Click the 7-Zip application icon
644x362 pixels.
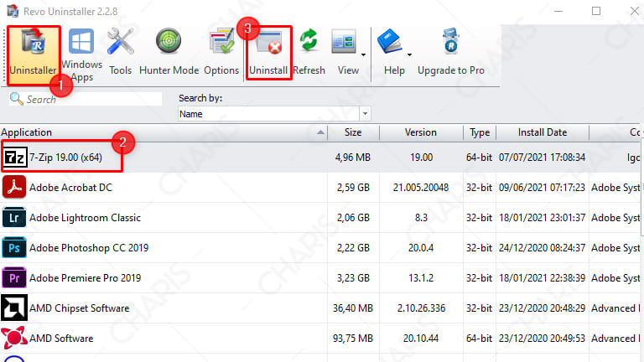click(15, 158)
